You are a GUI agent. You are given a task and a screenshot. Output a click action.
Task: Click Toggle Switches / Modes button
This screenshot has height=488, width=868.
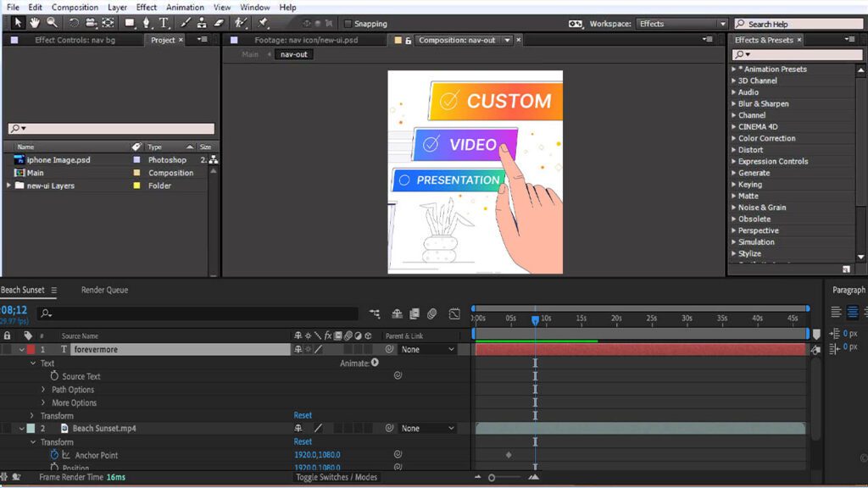coord(337,477)
